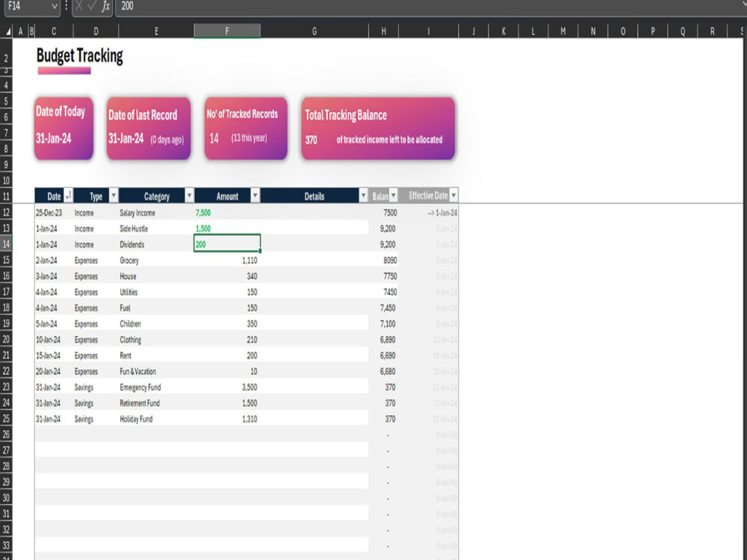Click the Cancel X icon beside formula bar
Viewport: 747px width, 560px height.
(78, 6)
